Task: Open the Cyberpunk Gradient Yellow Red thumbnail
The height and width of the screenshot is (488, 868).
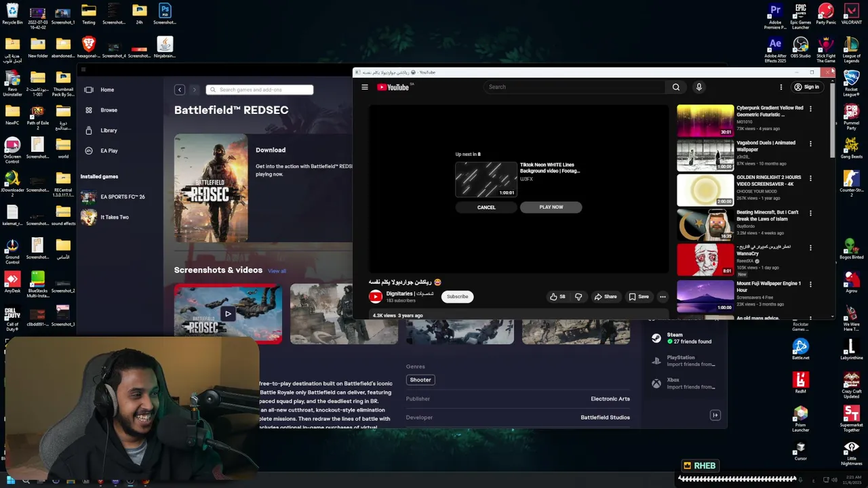Action: (x=705, y=121)
